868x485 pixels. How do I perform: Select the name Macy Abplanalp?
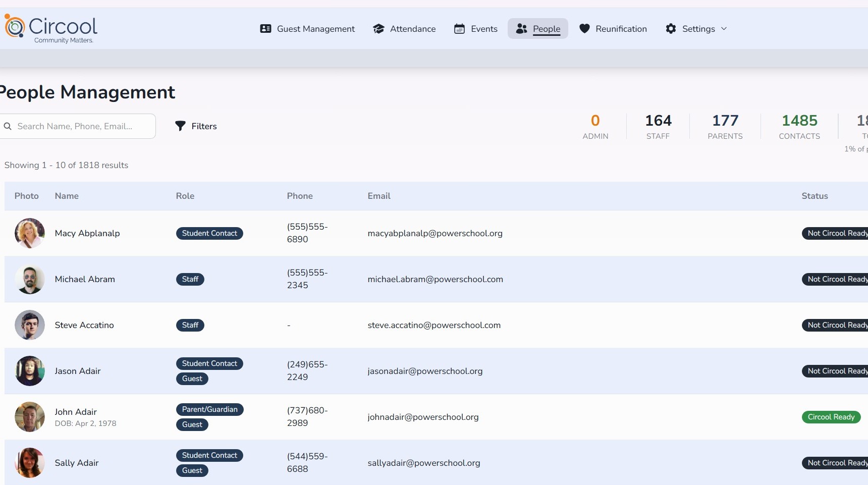click(x=87, y=233)
